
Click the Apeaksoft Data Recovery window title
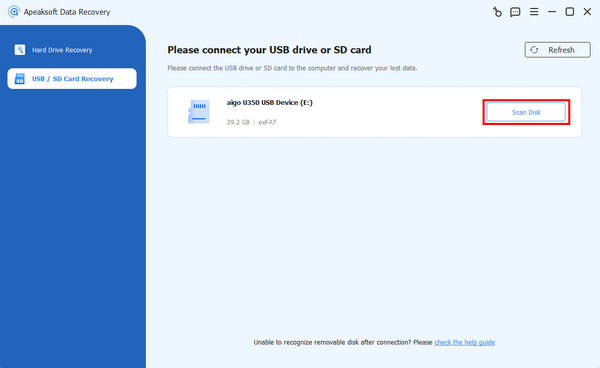67,12
